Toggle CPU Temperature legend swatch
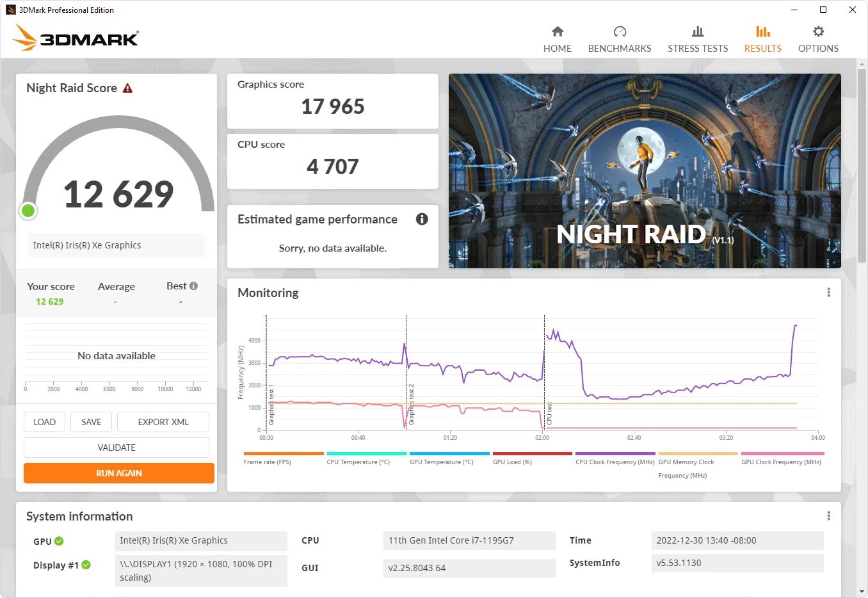This screenshot has height=598, width=868. pyautogui.click(x=366, y=453)
